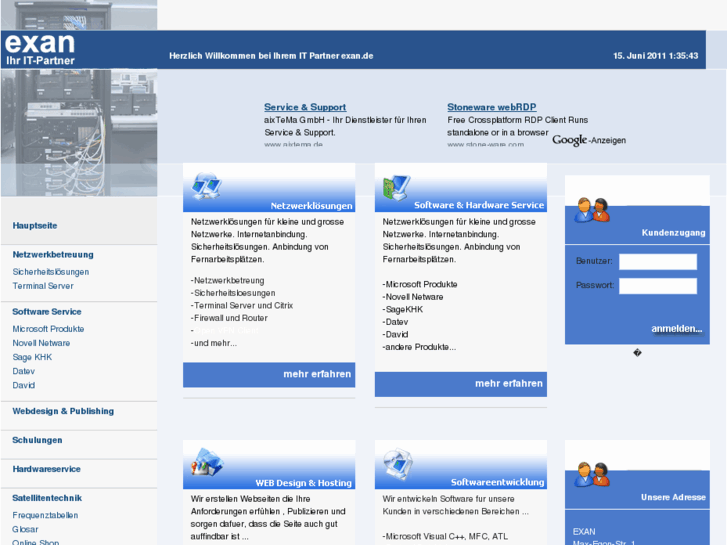The height and width of the screenshot is (545, 727).
Task: Go to Sicherheitslösungen in sidebar
Action: click(51, 272)
